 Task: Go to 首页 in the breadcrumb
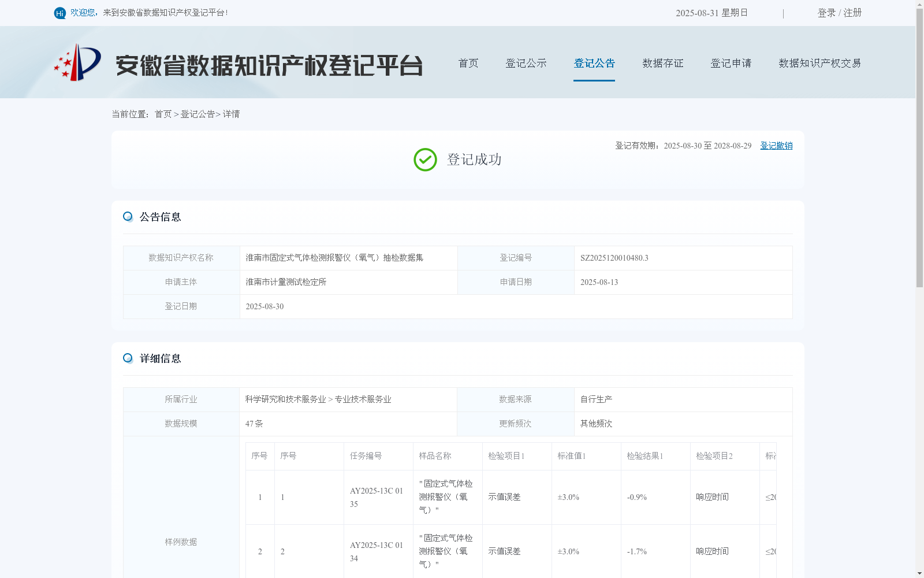coord(163,114)
